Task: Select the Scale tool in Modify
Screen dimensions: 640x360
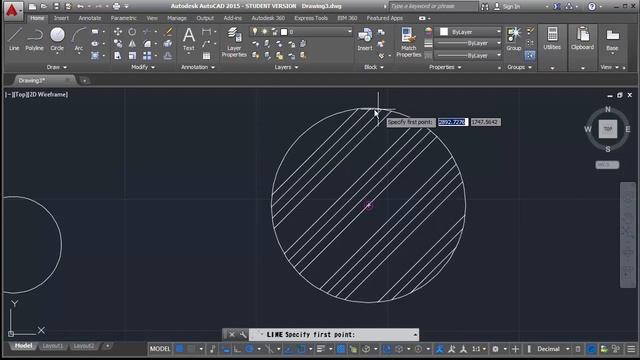Action: click(x=132, y=56)
